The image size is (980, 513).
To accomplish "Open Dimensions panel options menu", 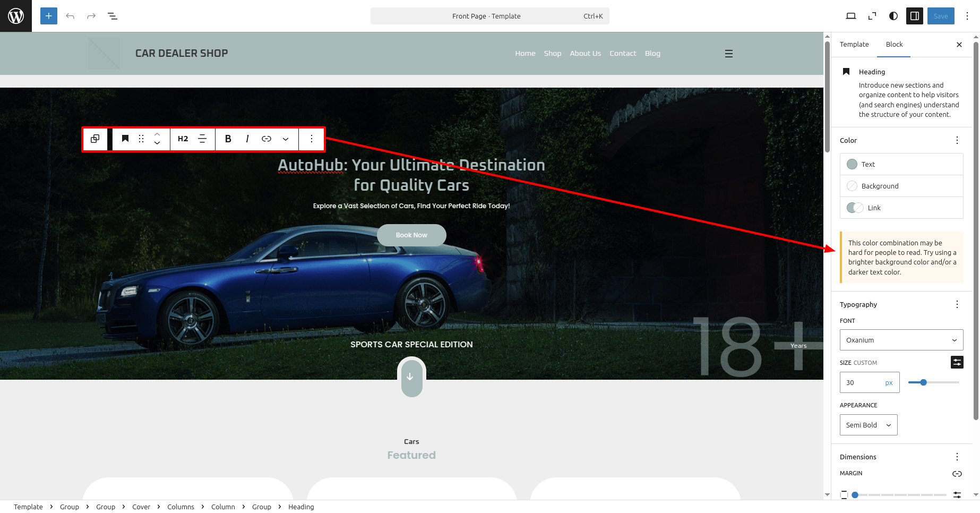I will coord(957,457).
